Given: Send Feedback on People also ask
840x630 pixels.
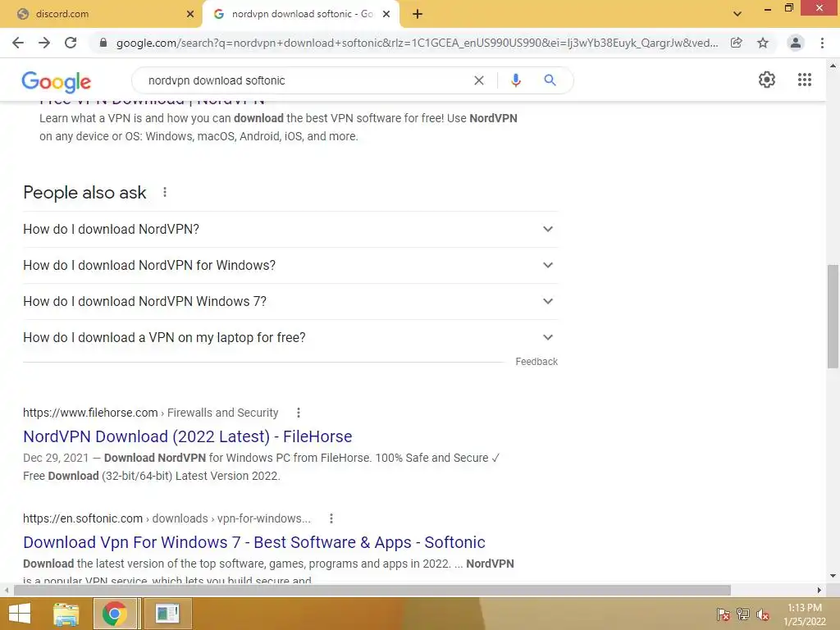Looking at the screenshot, I should coord(536,362).
